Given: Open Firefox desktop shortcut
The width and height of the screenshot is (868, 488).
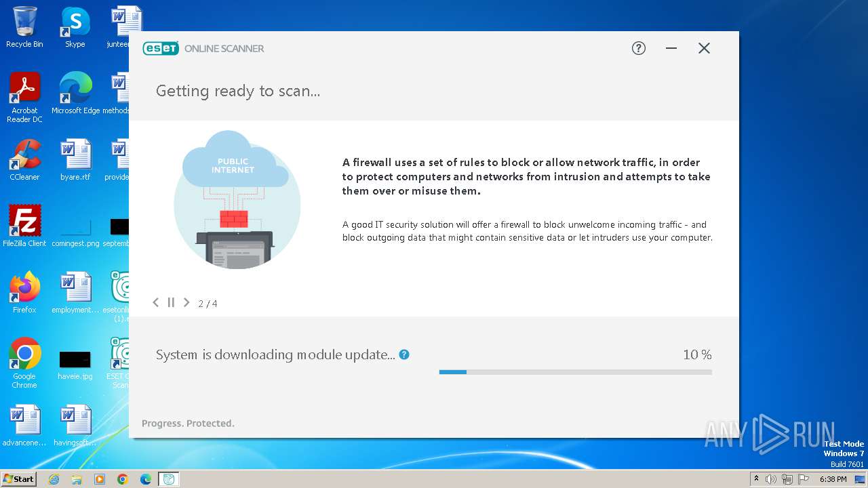Looking at the screenshot, I should pyautogui.click(x=24, y=293).
